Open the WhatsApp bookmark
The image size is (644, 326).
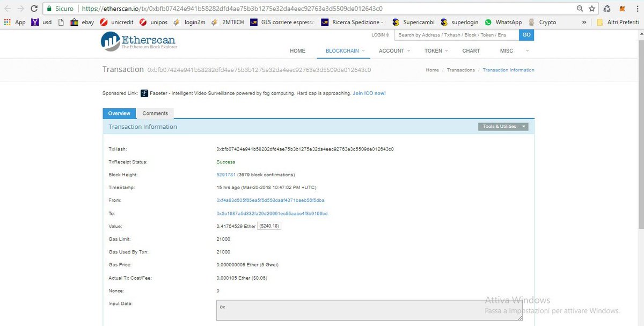[x=503, y=22]
